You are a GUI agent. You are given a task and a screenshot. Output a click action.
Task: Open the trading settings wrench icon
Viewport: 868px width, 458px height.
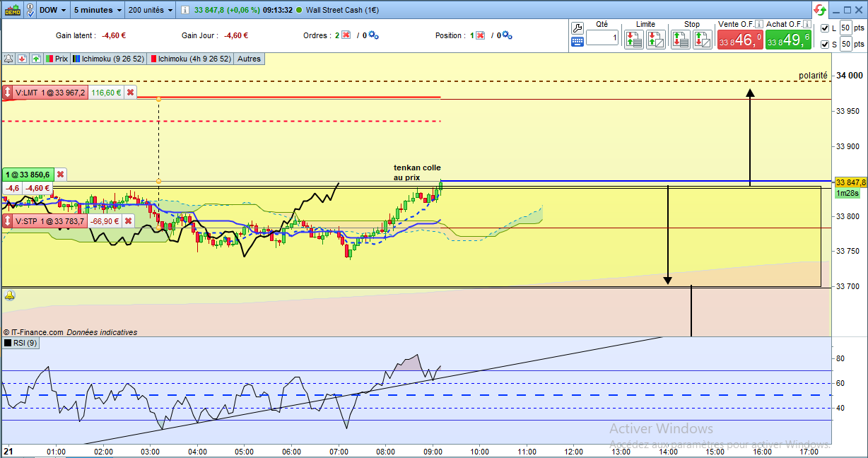[577, 27]
